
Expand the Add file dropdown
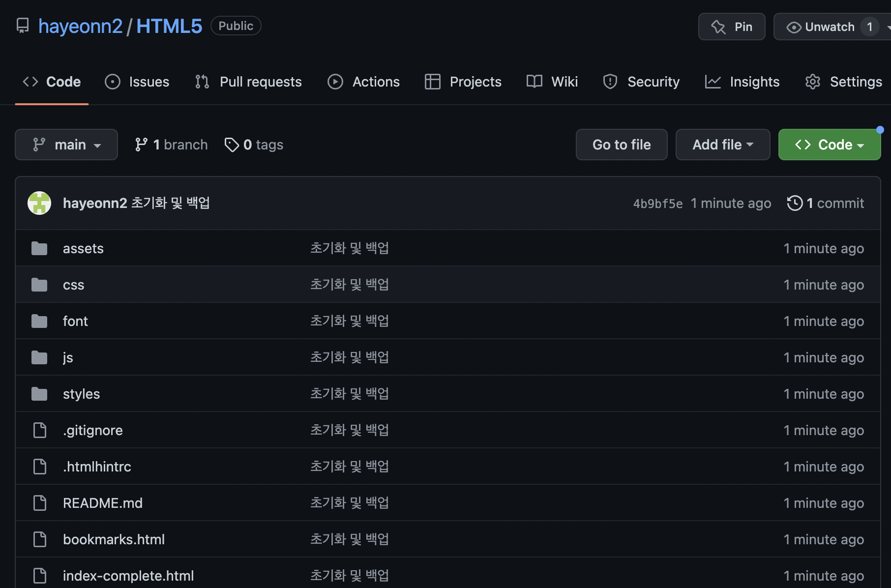pos(723,145)
